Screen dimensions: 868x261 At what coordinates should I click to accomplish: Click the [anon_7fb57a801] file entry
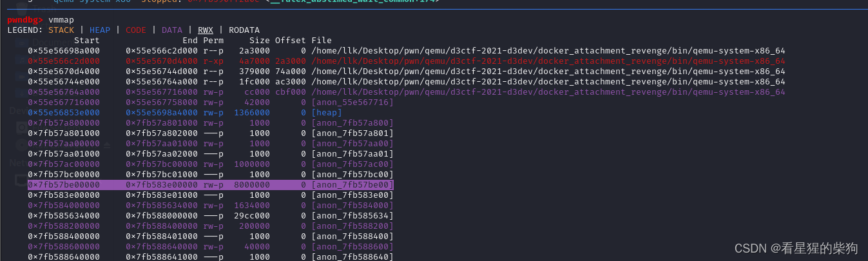click(x=352, y=133)
